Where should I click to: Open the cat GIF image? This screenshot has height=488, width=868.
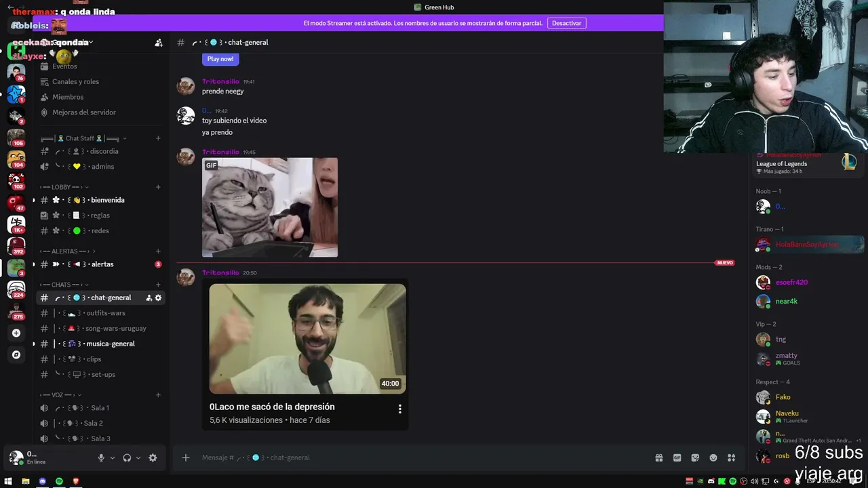point(270,207)
